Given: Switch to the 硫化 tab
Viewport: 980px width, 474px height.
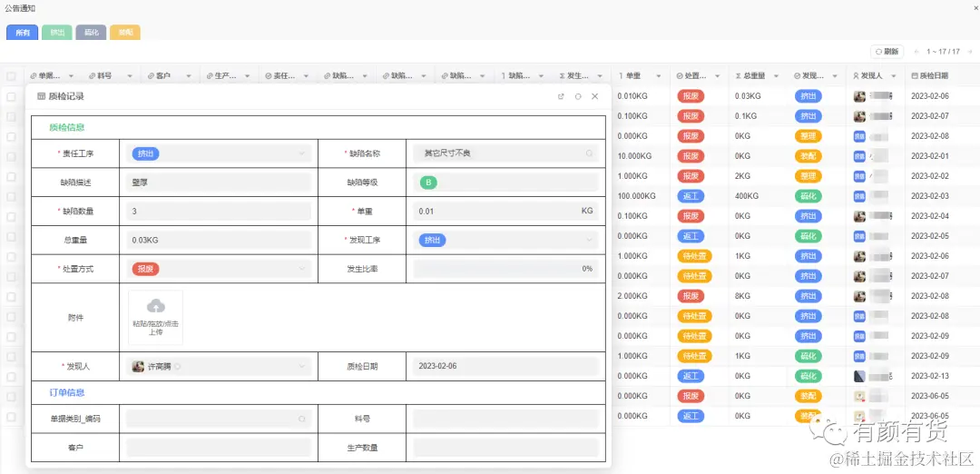Looking at the screenshot, I should click(x=92, y=33).
